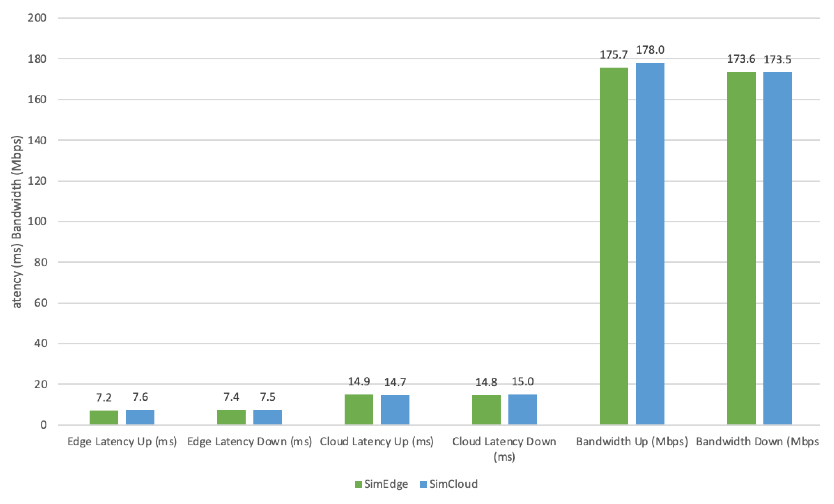
Task: Click the 175.7 data label
Action: coord(614,55)
